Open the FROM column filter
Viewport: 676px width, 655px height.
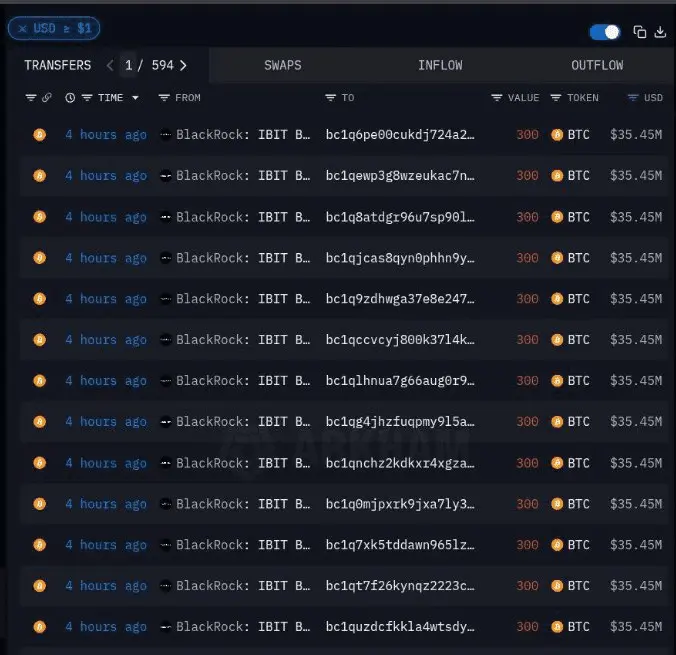tap(164, 98)
